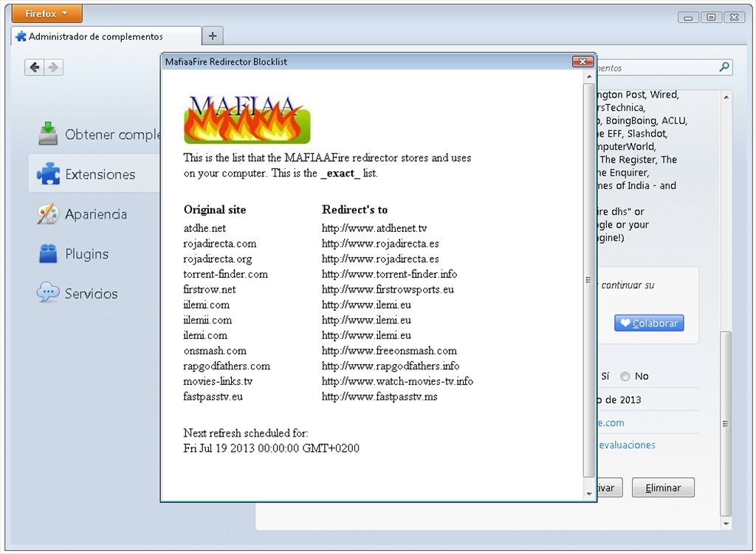The width and height of the screenshot is (756, 554).
Task: Close the MafiaaFire Redirector Blocklist dialog
Action: (583, 61)
